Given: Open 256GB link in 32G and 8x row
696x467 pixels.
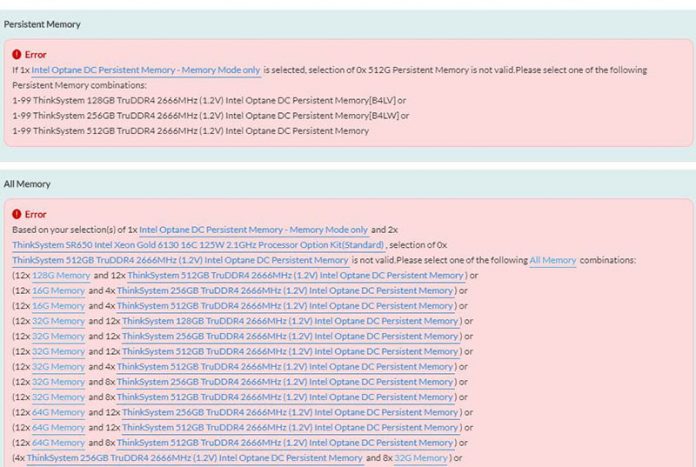Looking at the screenshot, I should click(x=285, y=382).
